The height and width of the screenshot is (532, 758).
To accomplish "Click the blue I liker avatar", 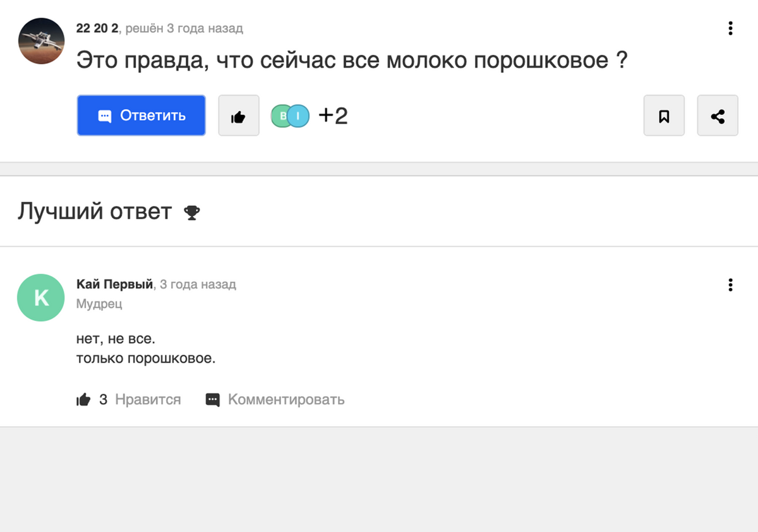I will (x=299, y=116).
